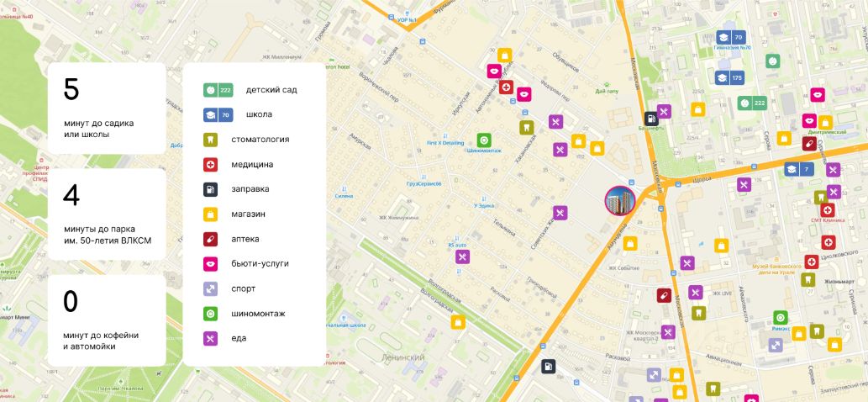Click the dentistry marker left of Жизньмарт

pos(808,279)
